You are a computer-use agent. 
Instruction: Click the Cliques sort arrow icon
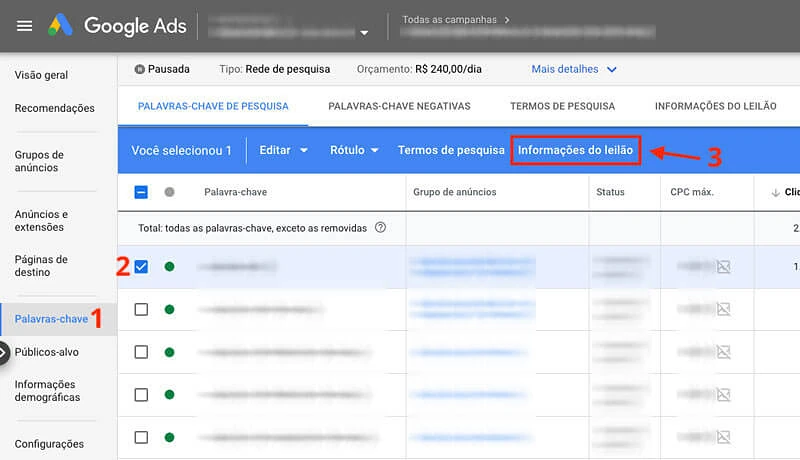pyautogui.click(x=776, y=192)
